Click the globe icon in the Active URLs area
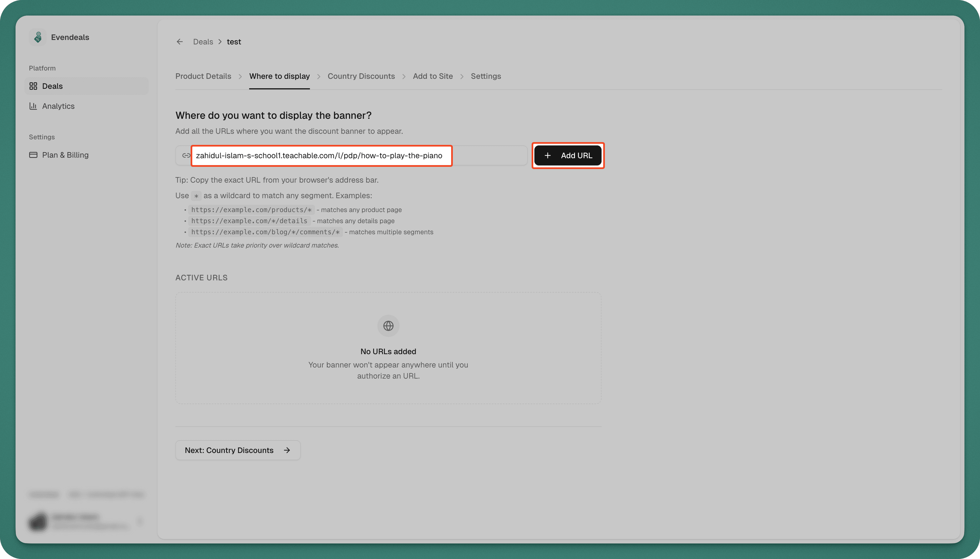Image resolution: width=980 pixels, height=559 pixels. 388,326
